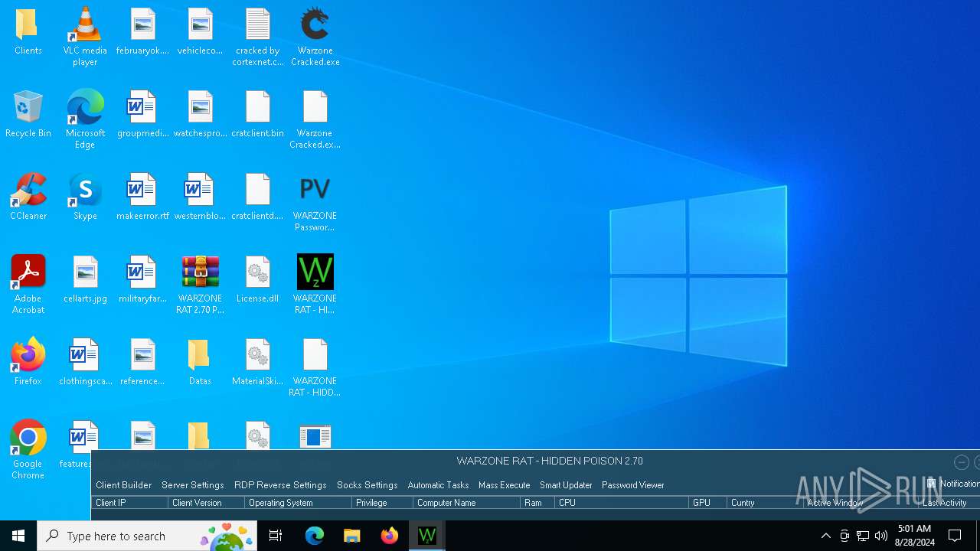
Task: Open Edge from the taskbar
Action: [315, 536]
